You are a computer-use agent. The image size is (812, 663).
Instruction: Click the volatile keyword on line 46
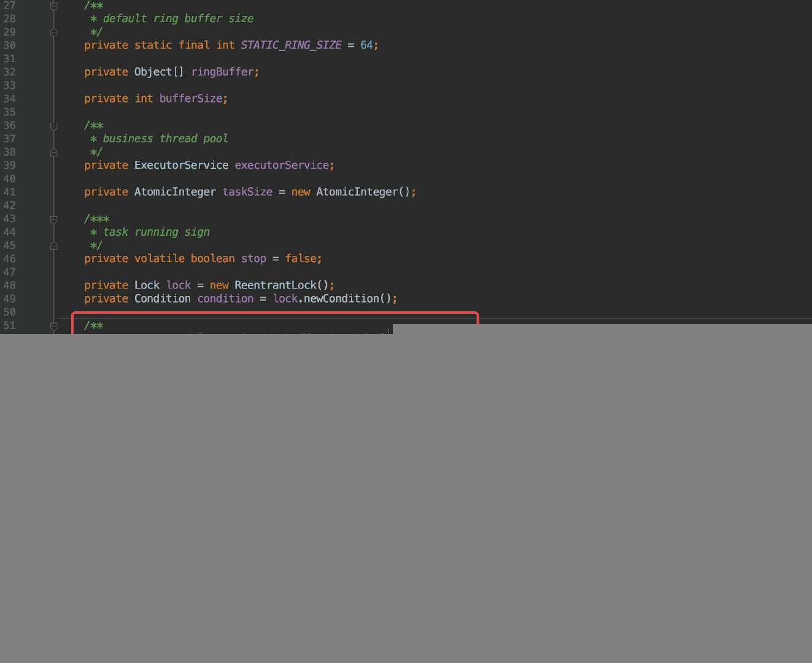(x=159, y=258)
